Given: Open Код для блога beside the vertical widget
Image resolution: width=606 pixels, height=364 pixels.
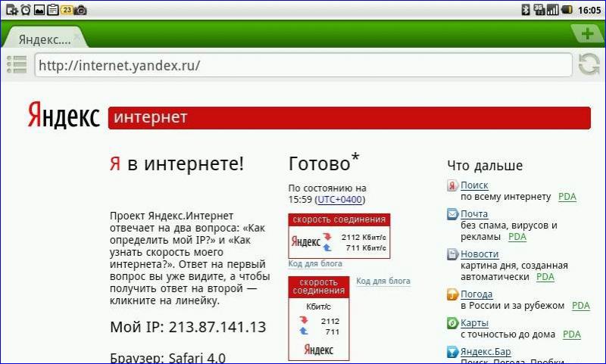Looking at the screenshot, I should pyautogui.click(x=383, y=281).
